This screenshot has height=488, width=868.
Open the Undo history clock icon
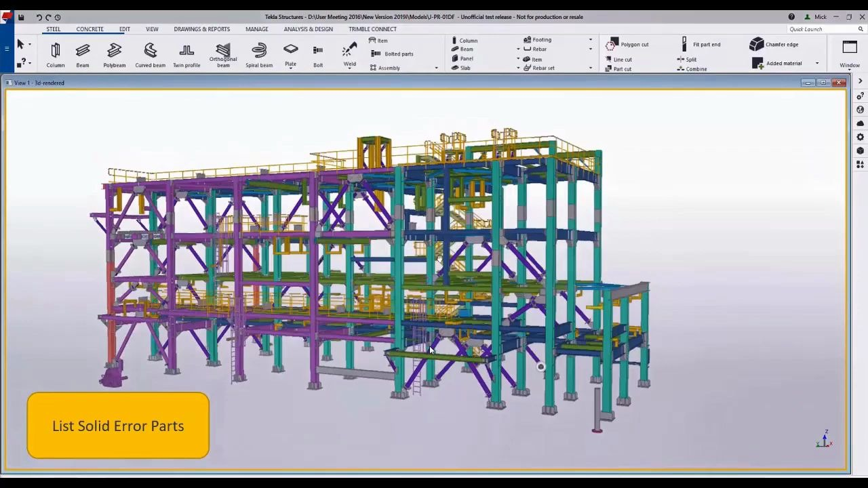tap(58, 17)
